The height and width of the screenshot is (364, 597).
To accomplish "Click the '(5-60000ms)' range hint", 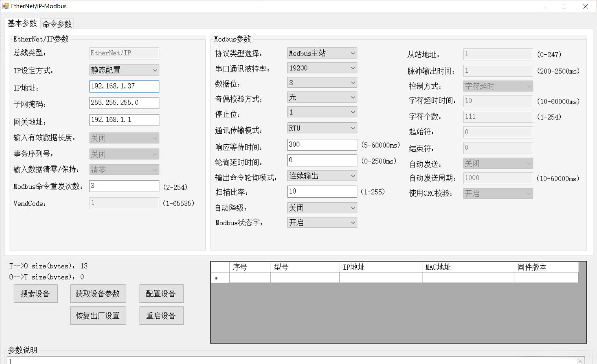I will 381,145.
